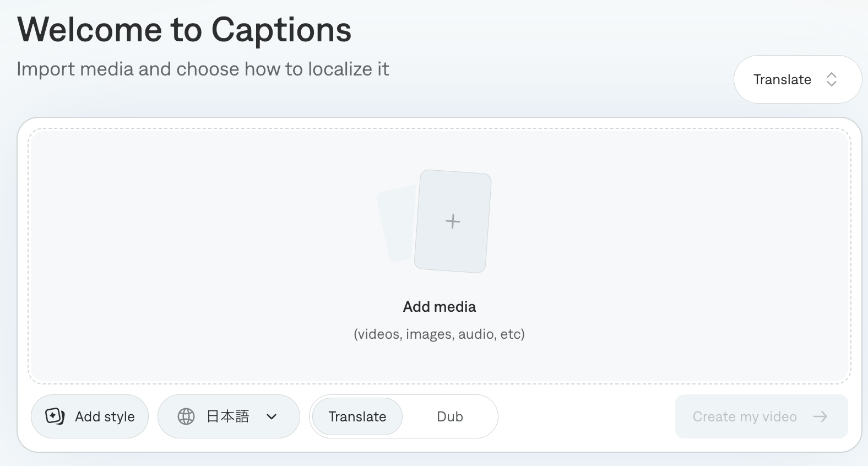Screen dimensions: 868x466
Task: Open the 日本語 language dropdown
Action: (x=229, y=416)
